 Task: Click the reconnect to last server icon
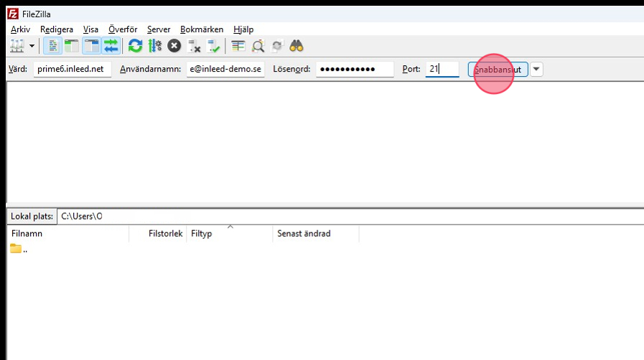(x=213, y=46)
